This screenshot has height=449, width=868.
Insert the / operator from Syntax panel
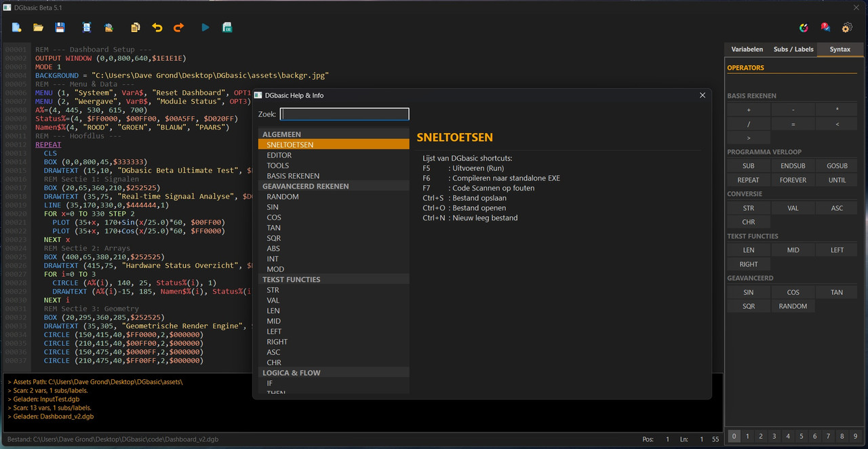(x=749, y=124)
